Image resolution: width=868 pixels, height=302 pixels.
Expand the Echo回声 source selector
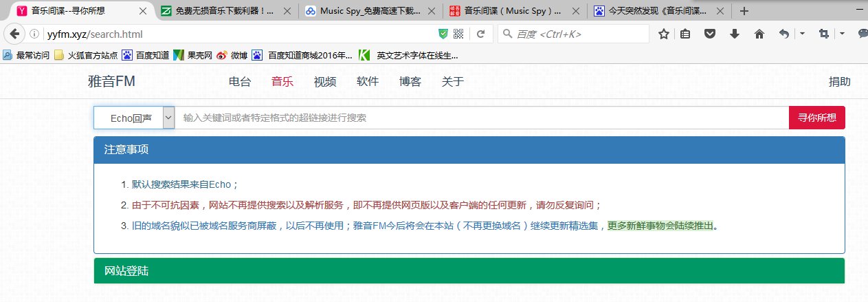pyautogui.click(x=135, y=118)
